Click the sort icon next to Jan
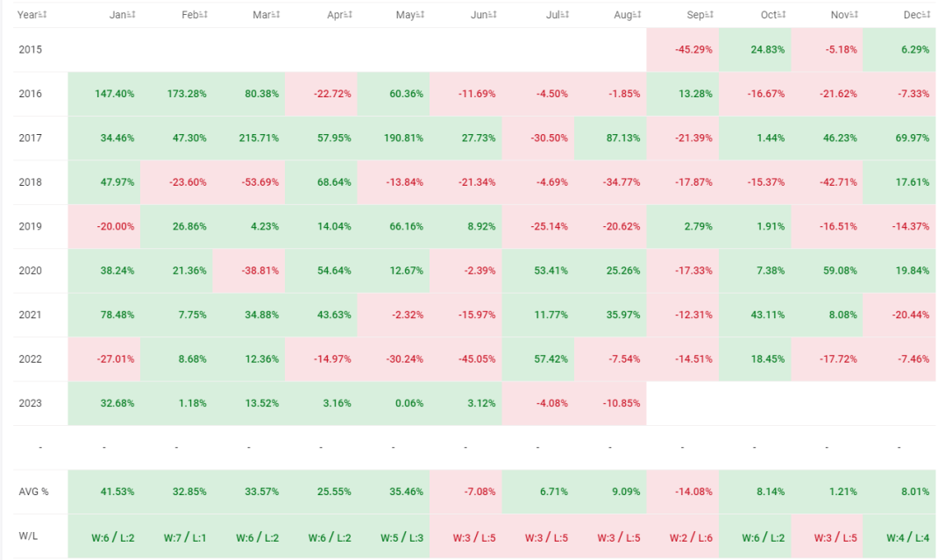 131,15
